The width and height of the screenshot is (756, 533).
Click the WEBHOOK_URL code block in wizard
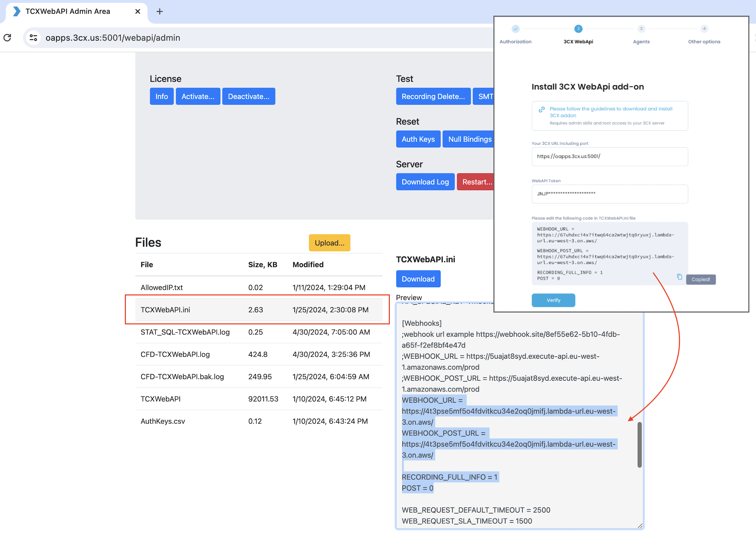tap(610, 254)
